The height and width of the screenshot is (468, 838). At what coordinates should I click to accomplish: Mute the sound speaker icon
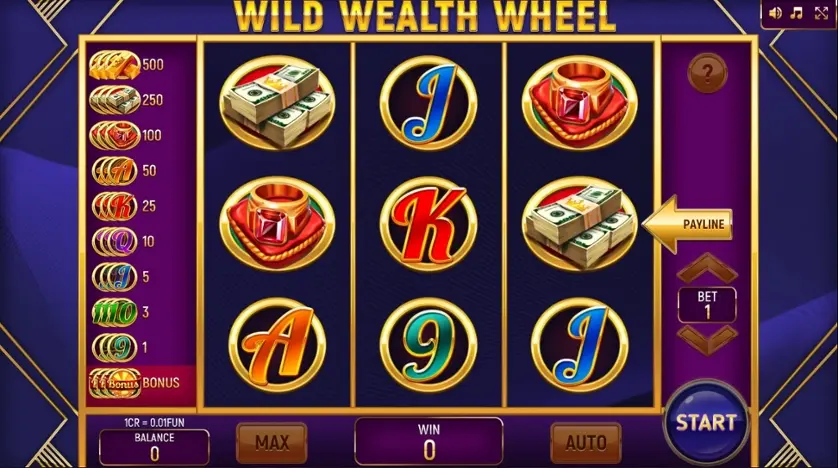coord(774,13)
